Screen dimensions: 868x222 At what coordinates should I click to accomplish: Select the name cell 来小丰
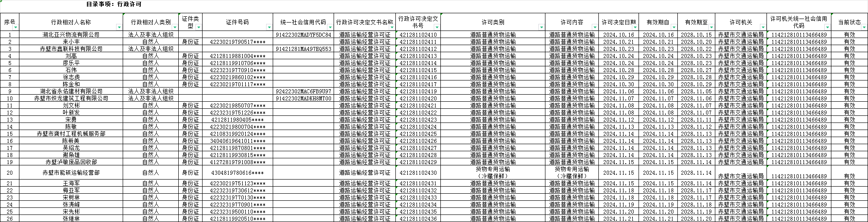point(71,42)
